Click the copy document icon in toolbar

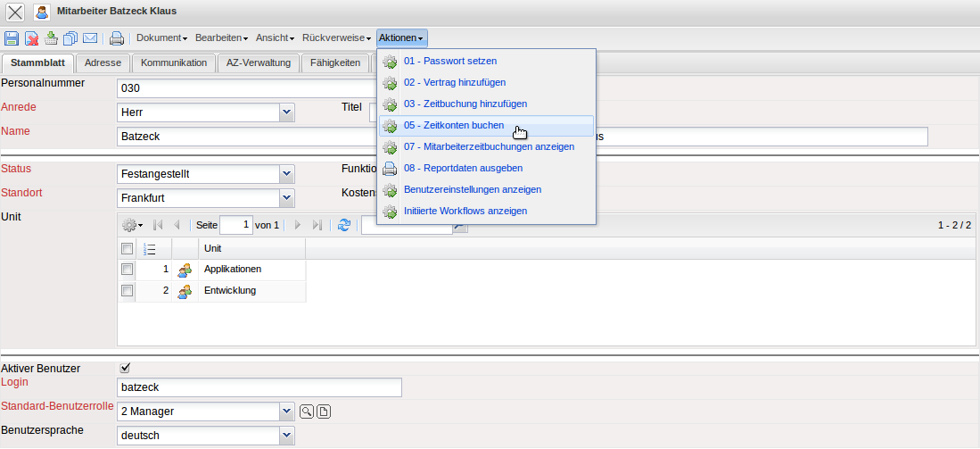tap(70, 38)
